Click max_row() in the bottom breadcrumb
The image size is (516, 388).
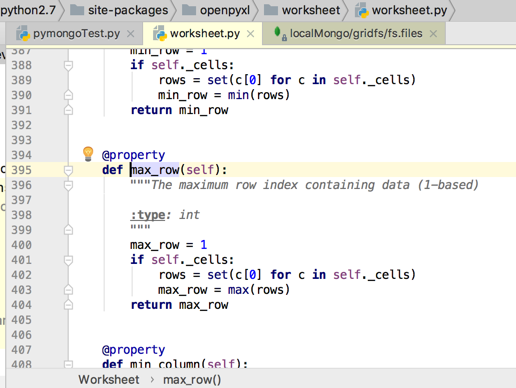192,379
